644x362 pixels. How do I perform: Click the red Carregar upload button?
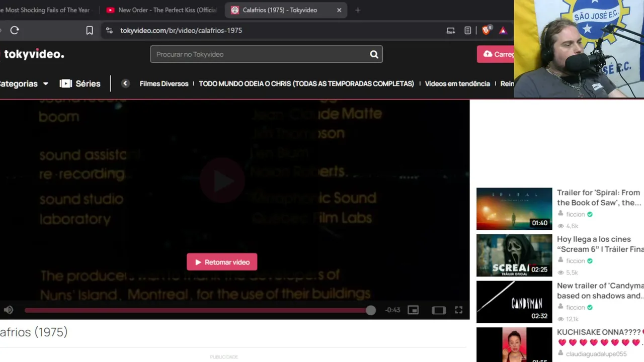pos(496,54)
